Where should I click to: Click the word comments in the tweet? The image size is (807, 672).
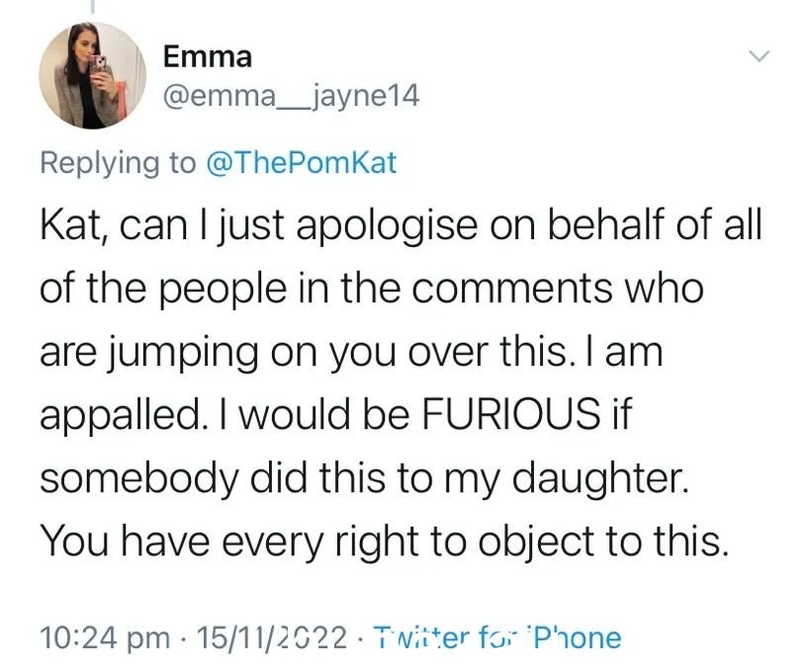click(x=512, y=289)
